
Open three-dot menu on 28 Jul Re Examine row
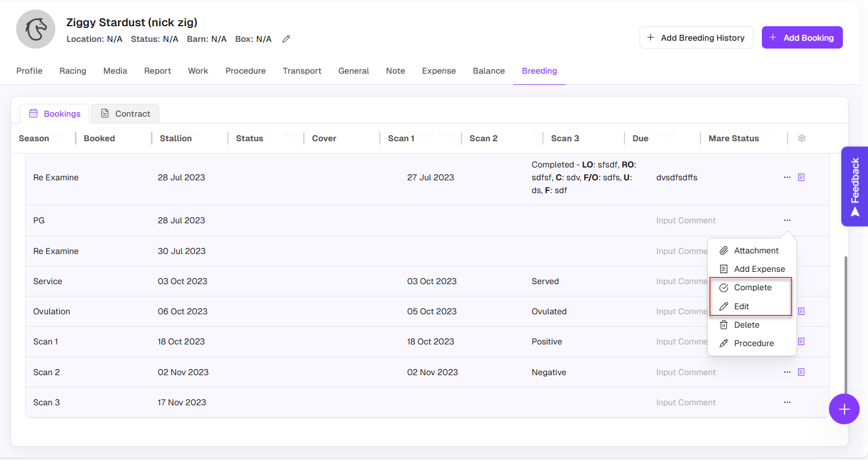(787, 178)
